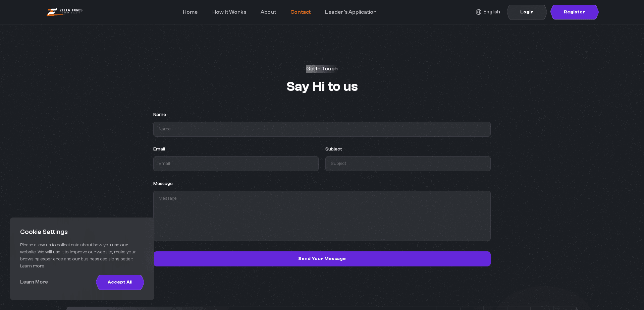
Task: Open the How It Works page
Action: coord(229,12)
